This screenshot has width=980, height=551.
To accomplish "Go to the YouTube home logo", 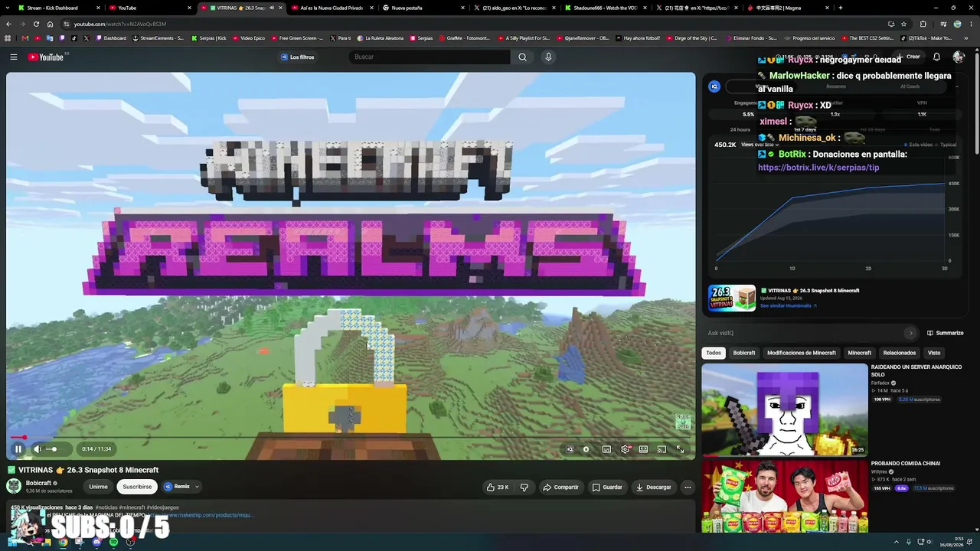I will [x=46, y=57].
